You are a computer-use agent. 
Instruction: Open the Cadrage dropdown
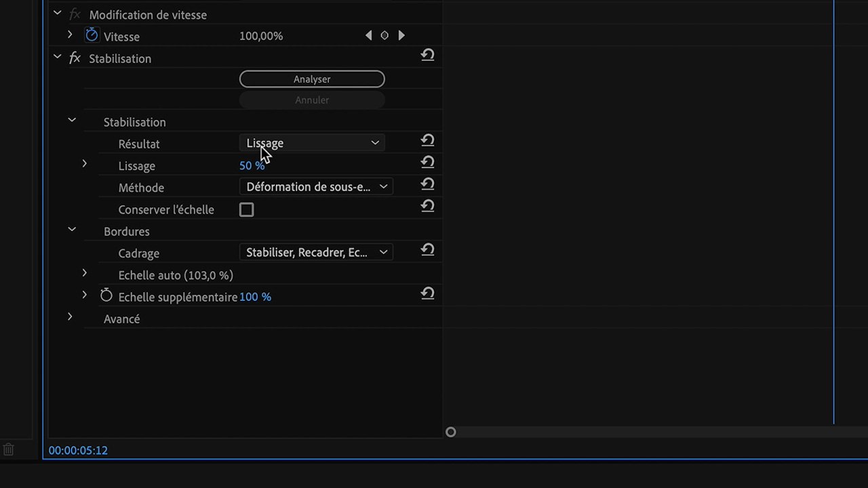pos(316,252)
